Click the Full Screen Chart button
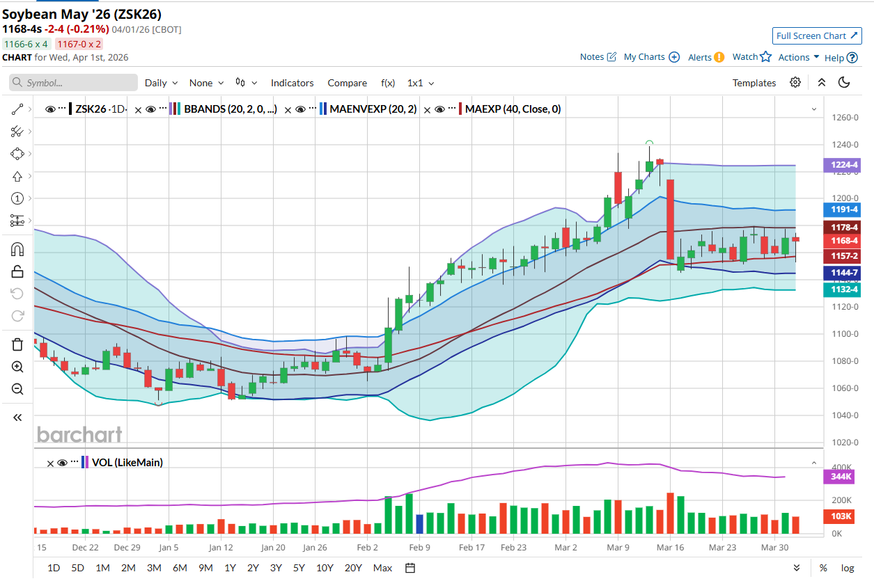 coord(817,36)
